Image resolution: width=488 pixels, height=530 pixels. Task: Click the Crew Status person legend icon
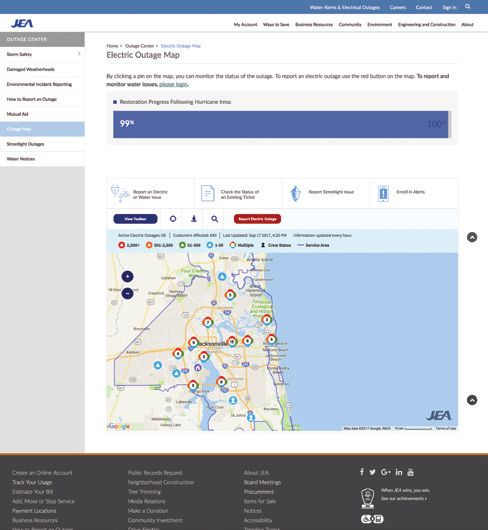click(x=263, y=245)
